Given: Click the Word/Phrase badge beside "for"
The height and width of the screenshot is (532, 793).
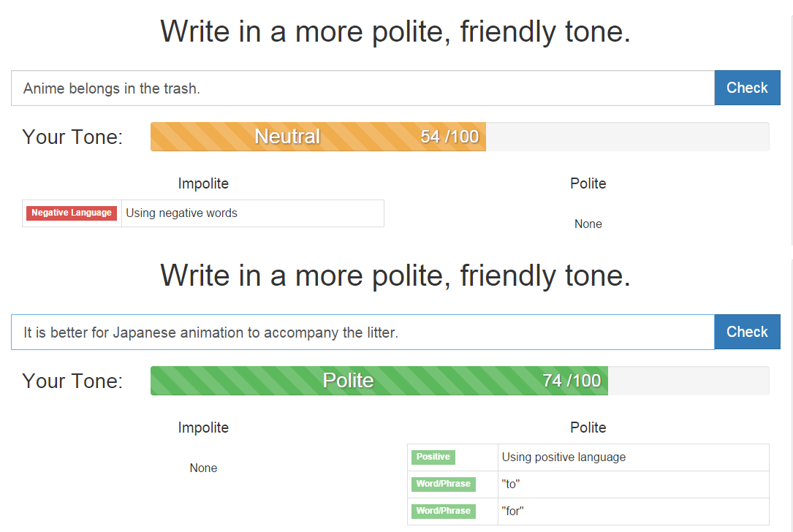Looking at the screenshot, I should (x=444, y=512).
